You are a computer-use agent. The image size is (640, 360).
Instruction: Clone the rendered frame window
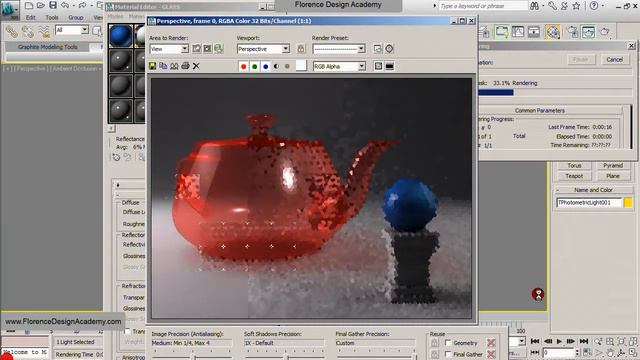(174, 66)
